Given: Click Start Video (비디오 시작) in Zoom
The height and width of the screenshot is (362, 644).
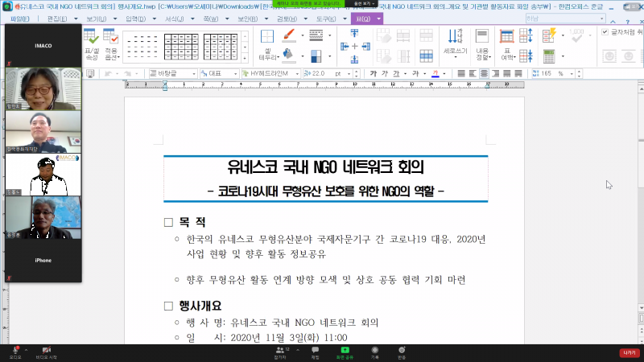Looking at the screenshot, I should point(47,352).
